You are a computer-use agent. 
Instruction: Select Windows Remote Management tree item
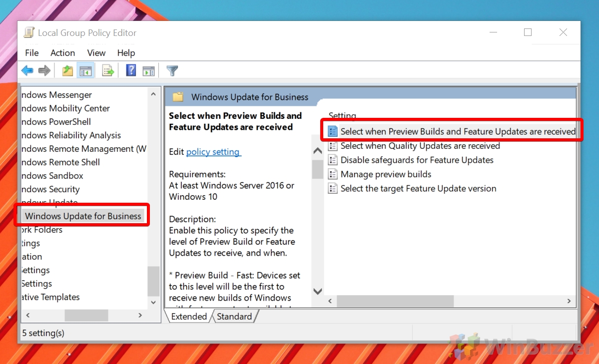(84, 149)
